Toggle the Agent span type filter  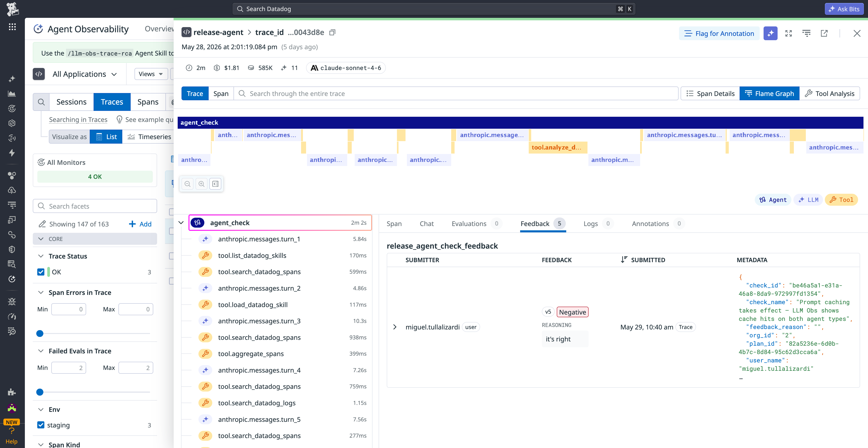click(773, 200)
